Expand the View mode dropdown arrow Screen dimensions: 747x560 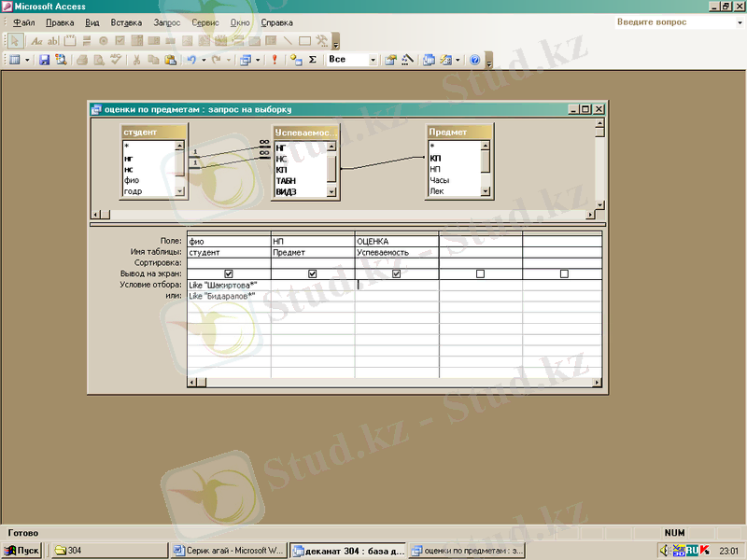[x=27, y=60]
